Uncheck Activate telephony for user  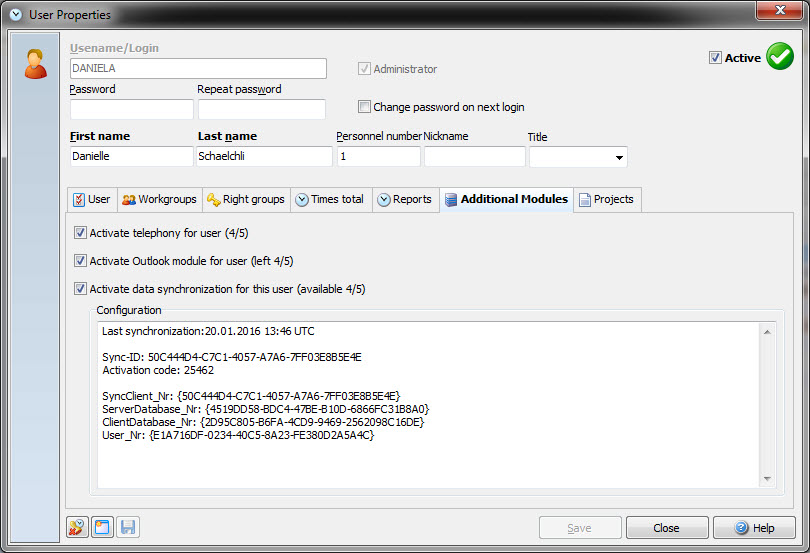coord(81,233)
